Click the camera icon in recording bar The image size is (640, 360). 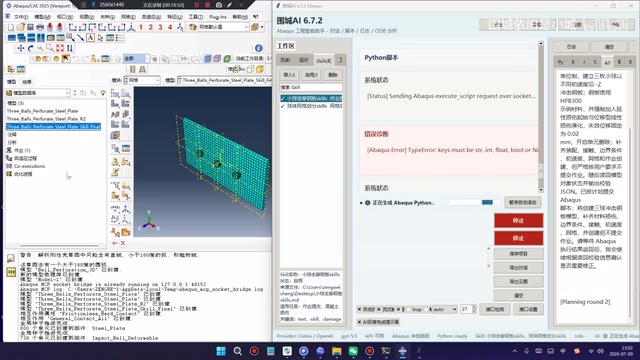(x=219, y=5)
